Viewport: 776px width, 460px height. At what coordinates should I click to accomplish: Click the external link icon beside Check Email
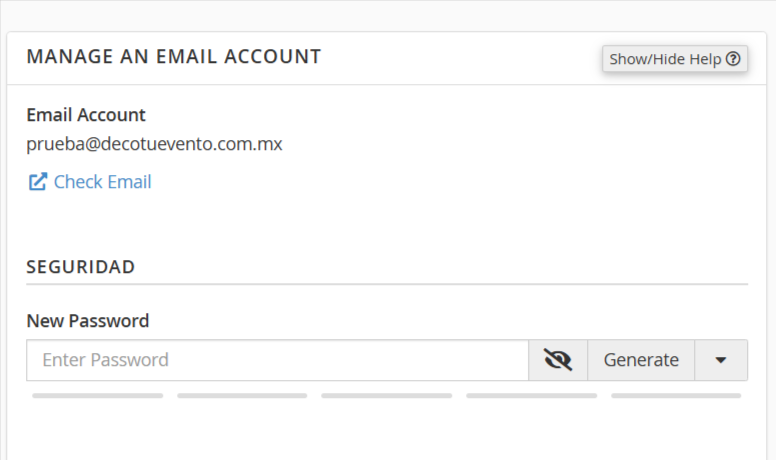(x=38, y=182)
